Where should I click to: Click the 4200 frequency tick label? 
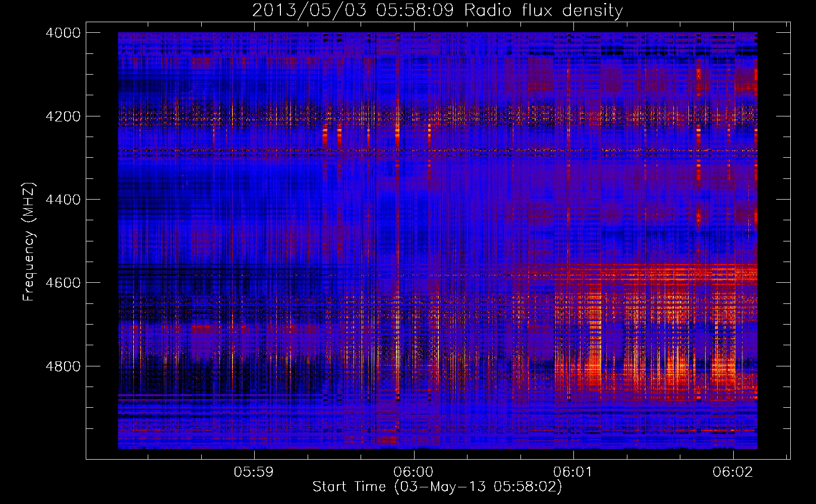pos(63,116)
